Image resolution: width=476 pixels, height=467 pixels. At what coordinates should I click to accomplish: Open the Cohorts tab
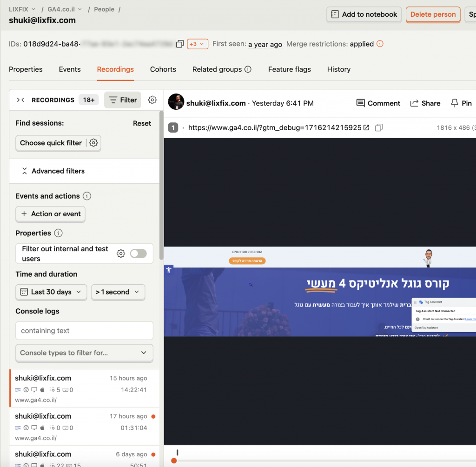pyautogui.click(x=163, y=69)
